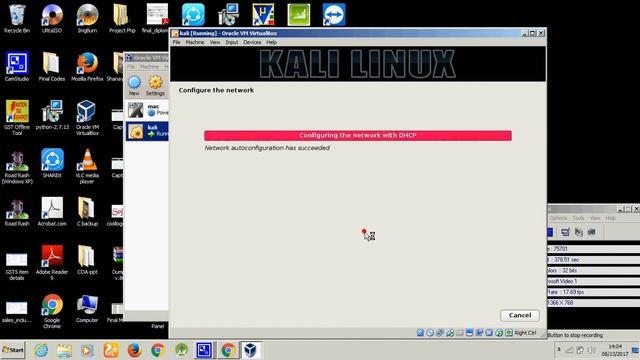Open the CamStudio desktop shortcut
Viewport: 640px width, 360px height.
click(17, 67)
